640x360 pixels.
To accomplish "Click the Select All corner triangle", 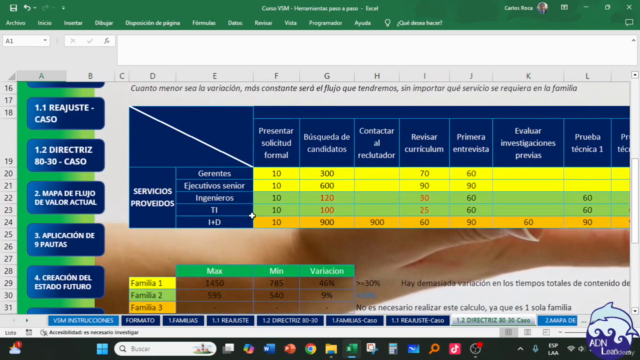I will 12,76.
